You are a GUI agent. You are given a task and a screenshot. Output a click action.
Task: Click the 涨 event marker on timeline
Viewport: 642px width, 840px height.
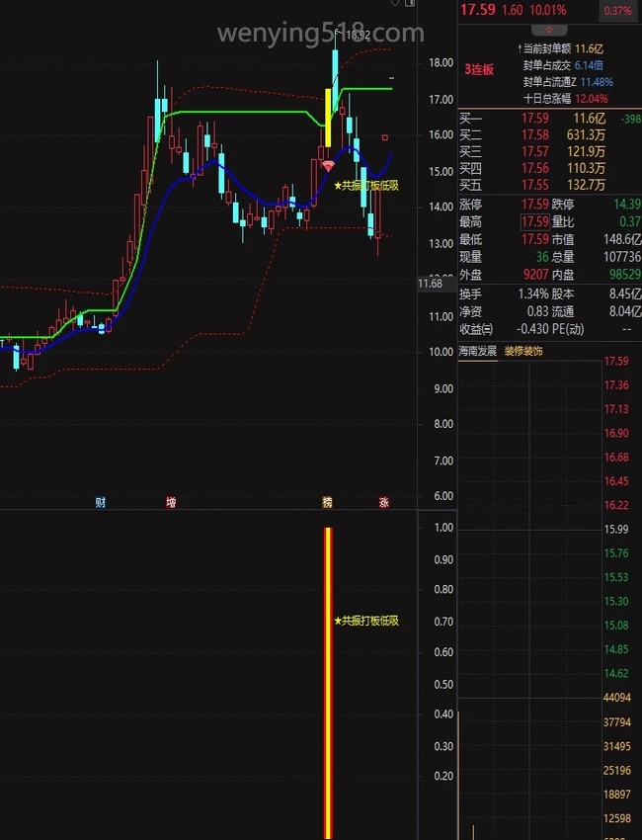383,503
